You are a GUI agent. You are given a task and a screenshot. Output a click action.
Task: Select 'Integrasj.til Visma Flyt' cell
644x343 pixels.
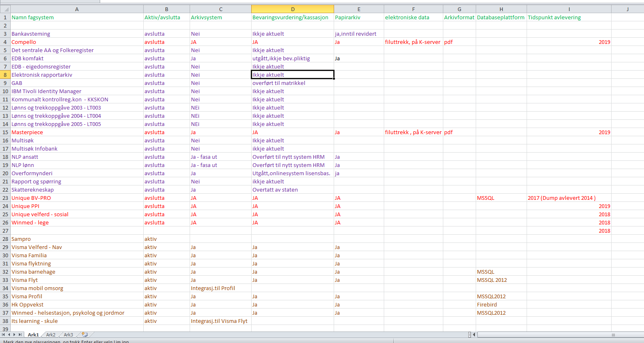click(220, 321)
